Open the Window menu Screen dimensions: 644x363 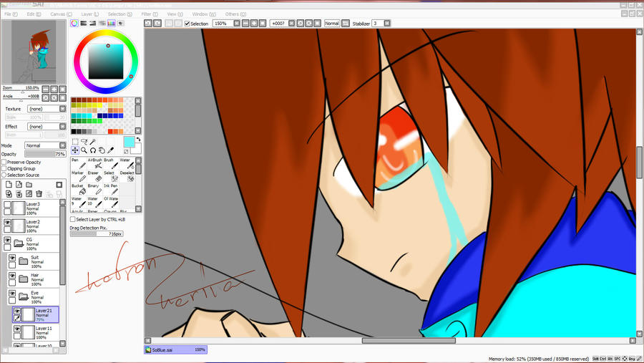pyautogui.click(x=204, y=14)
